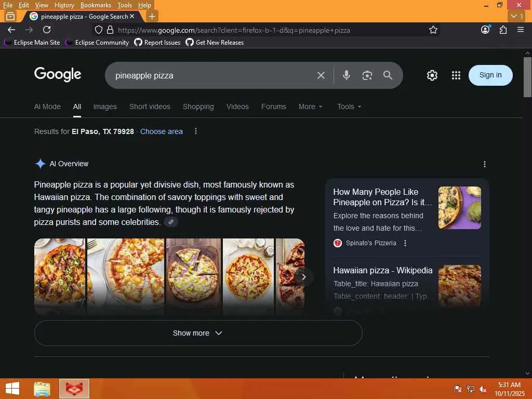
Task: Click the vertical page scrollbar thumb
Action: click(527, 77)
